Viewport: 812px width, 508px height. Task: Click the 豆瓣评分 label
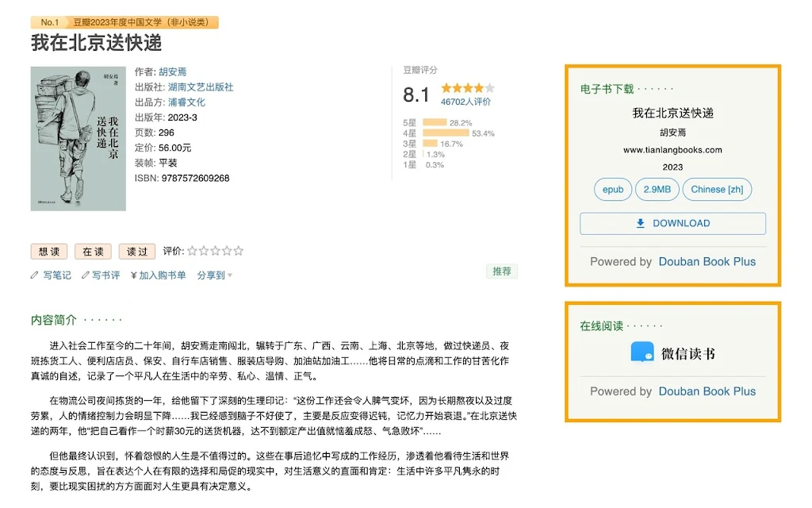[420, 70]
